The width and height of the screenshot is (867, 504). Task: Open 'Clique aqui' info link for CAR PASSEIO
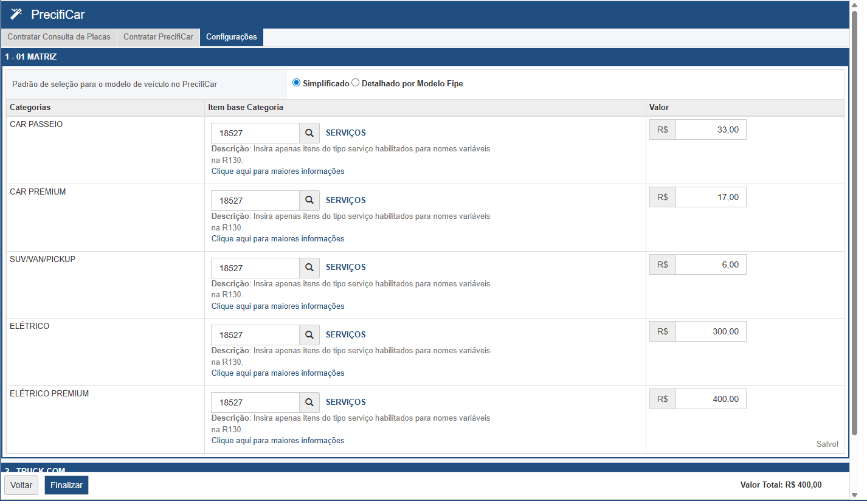pos(278,171)
